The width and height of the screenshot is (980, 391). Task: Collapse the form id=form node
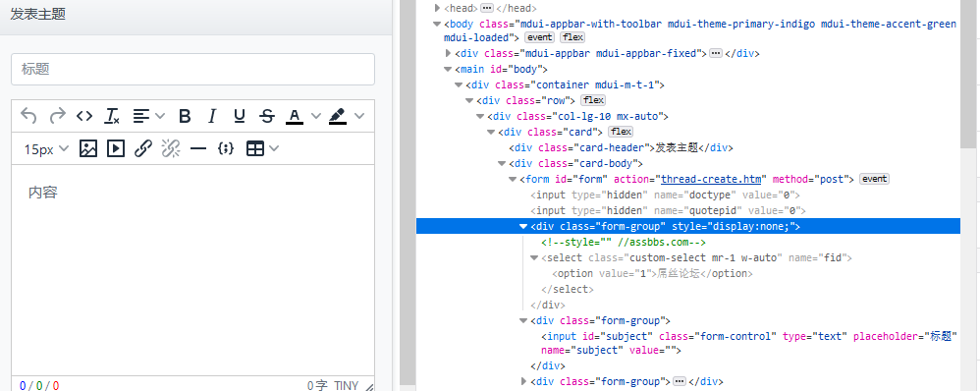click(x=513, y=179)
